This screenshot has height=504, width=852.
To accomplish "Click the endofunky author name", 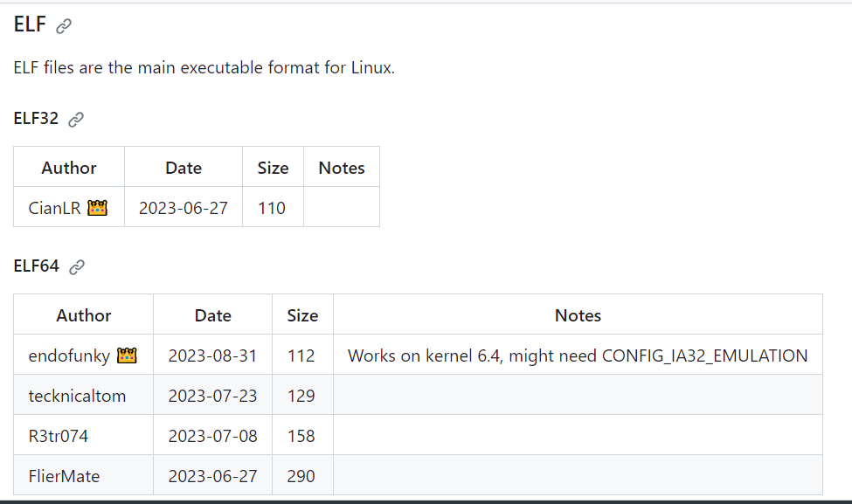I will [x=71, y=356].
